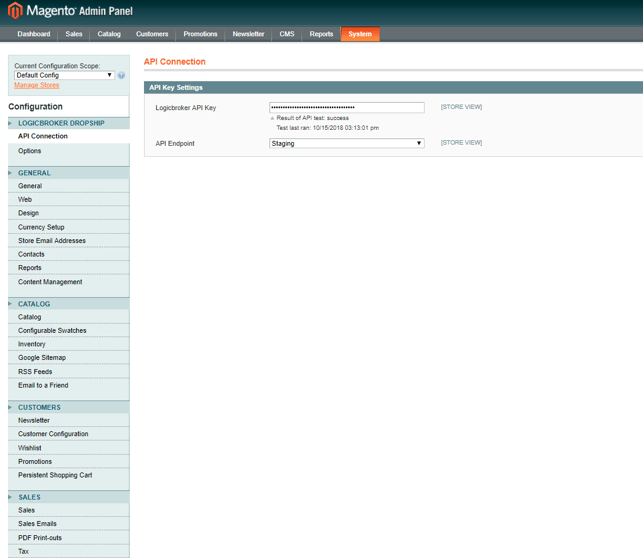Go to Google Sitemap settings

42,357
